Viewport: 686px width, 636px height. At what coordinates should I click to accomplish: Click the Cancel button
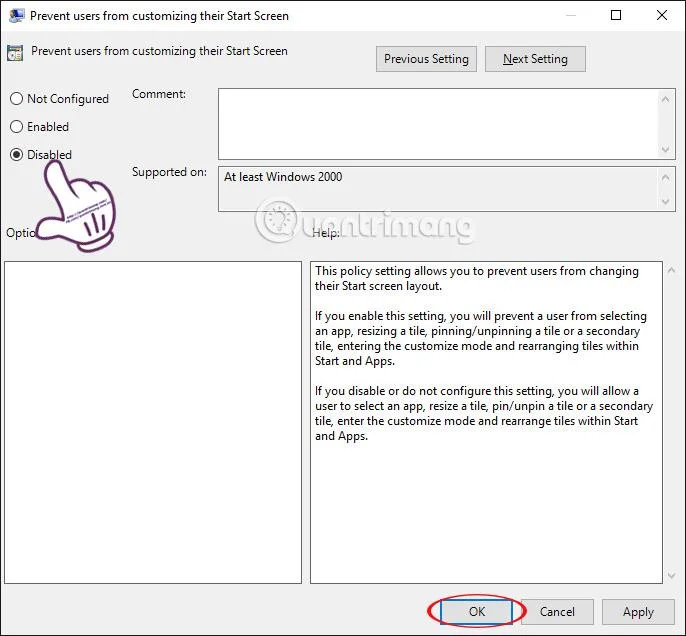(557, 612)
